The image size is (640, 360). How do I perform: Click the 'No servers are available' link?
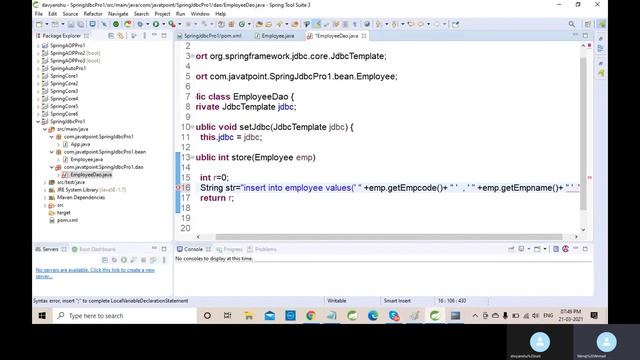95,273
